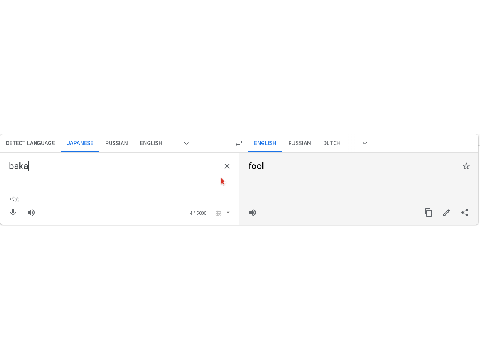This screenshot has width=480, height=360.
Task: Click inside the source text field
Action: [113, 177]
